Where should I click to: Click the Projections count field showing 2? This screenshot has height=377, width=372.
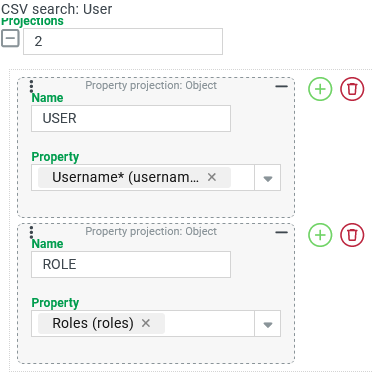click(x=123, y=41)
